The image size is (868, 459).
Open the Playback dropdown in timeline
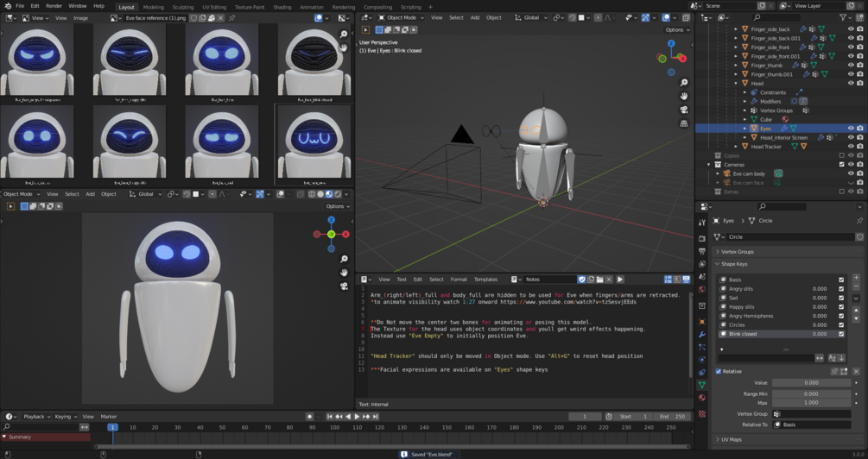click(x=37, y=417)
